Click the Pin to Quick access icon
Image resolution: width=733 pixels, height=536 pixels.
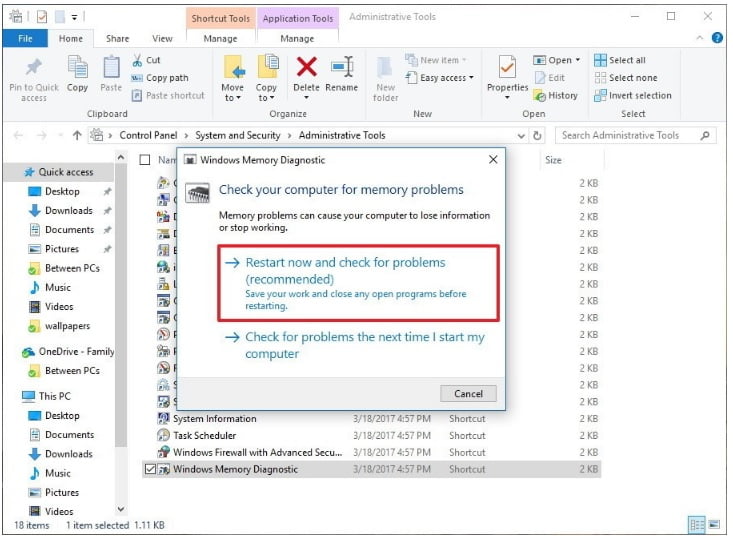34,68
